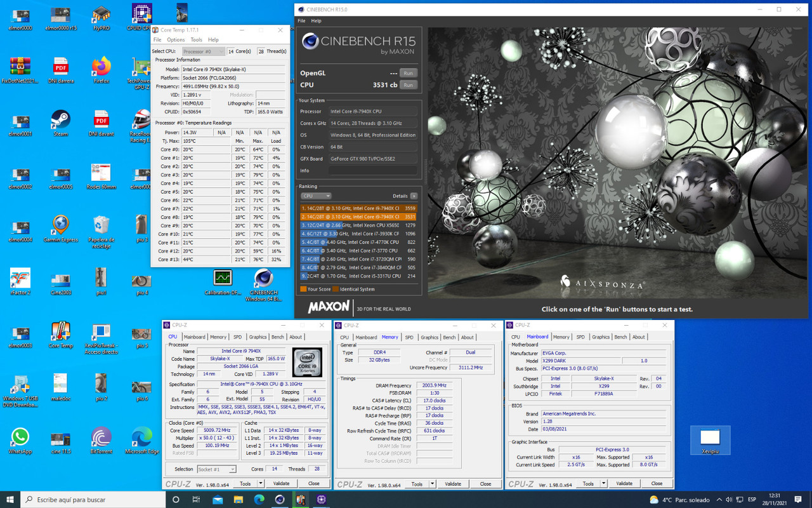Open Task View from the taskbar
The height and width of the screenshot is (508, 812).
click(196, 500)
